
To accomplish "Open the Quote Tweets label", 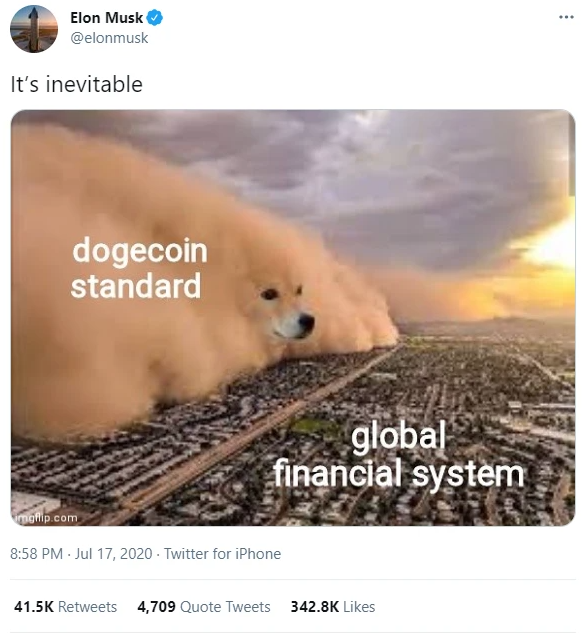I will (x=225, y=607).
